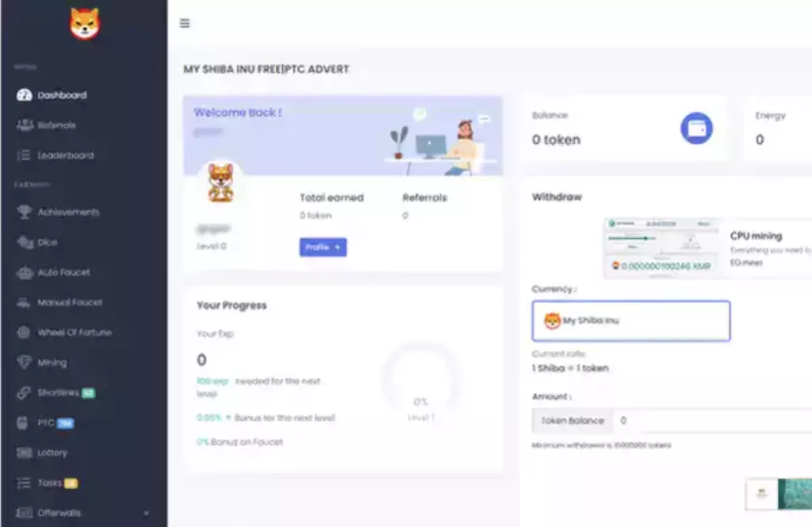Click the Offerwalls icon in sidebar
The width and height of the screenshot is (812, 527).
click(25, 513)
